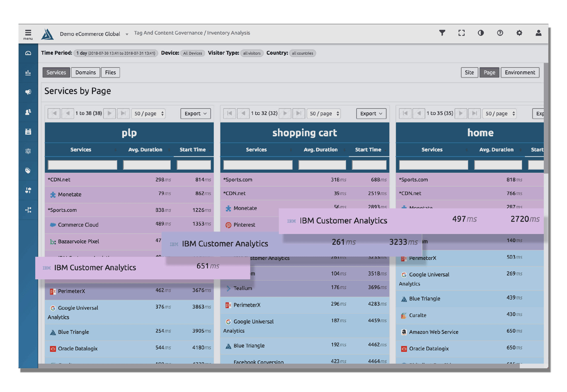
Task: Toggle fullscreen mode via bracket icon
Action: [461, 33]
